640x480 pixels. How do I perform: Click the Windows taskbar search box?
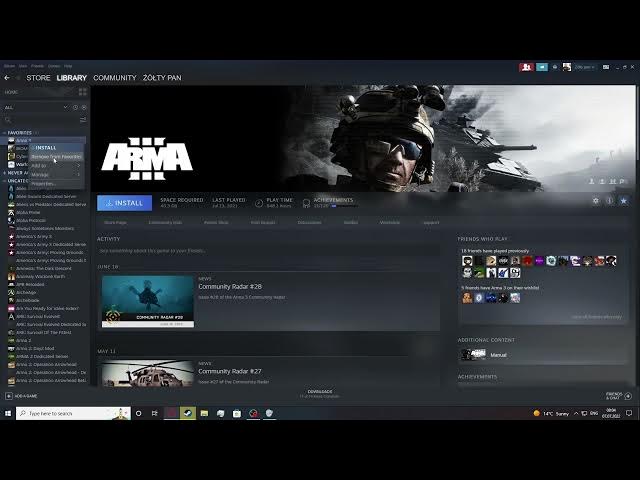73,413
